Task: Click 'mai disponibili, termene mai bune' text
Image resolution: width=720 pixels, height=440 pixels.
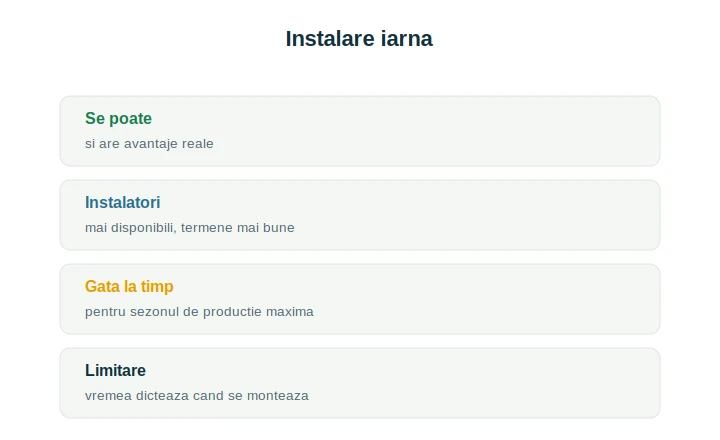Action: click(190, 228)
